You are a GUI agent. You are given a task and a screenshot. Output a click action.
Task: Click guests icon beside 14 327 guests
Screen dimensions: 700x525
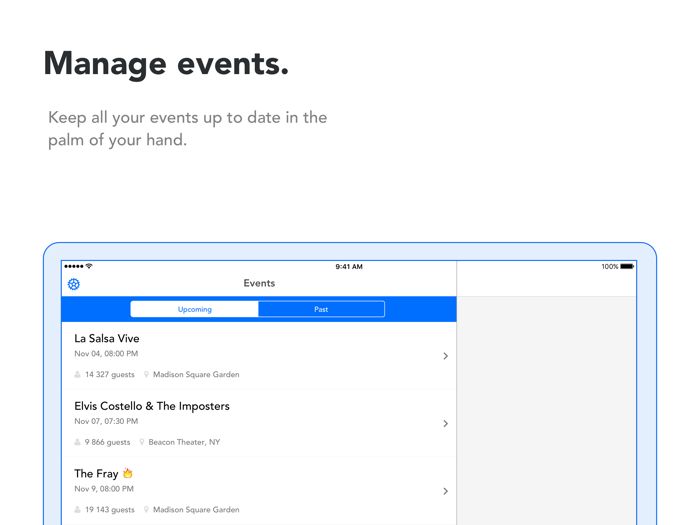(77, 375)
